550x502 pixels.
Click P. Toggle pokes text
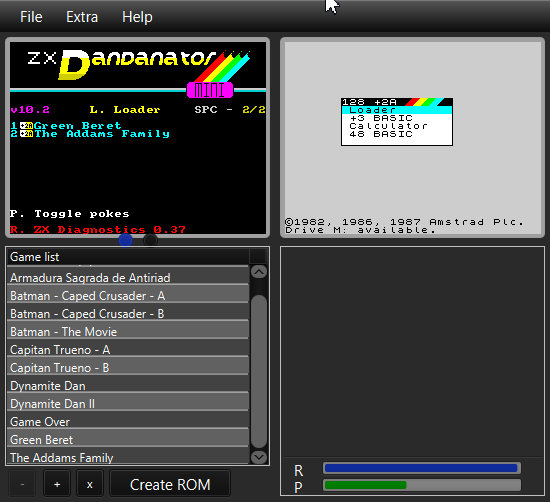tap(69, 214)
